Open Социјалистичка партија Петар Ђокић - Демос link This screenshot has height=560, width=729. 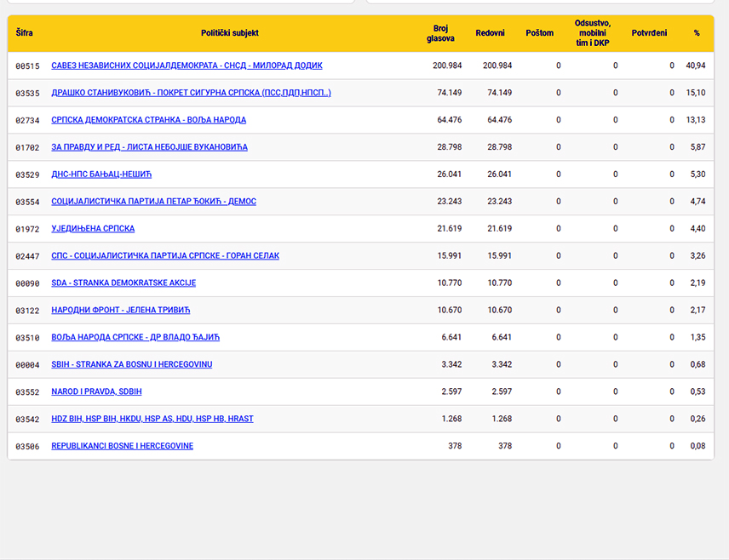(153, 201)
